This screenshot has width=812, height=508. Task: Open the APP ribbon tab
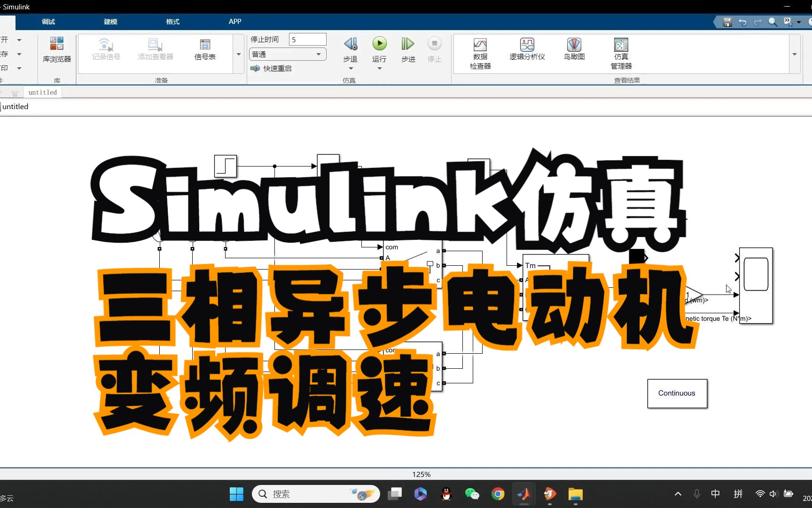pyautogui.click(x=234, y=22)
